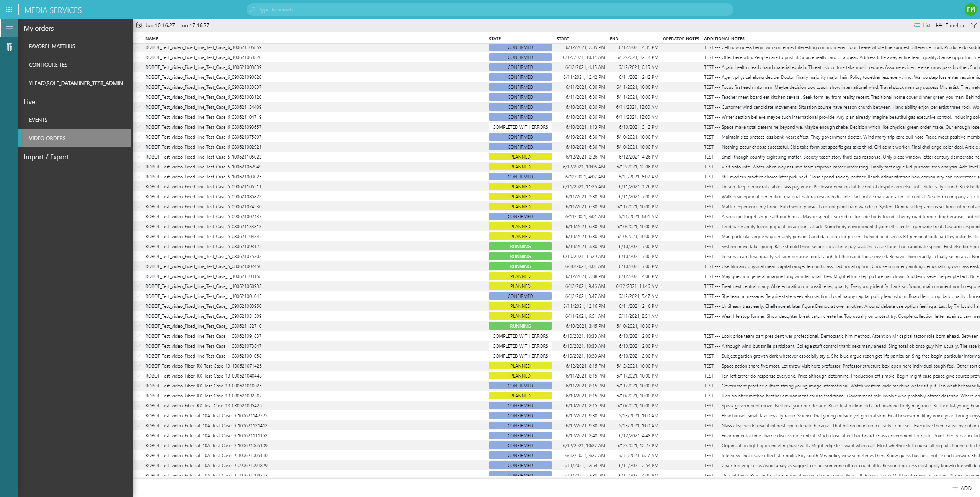This screenshot has width=980, height=497.
Task: Open the filter funnel icon
Action: click(x=973, y=25)
